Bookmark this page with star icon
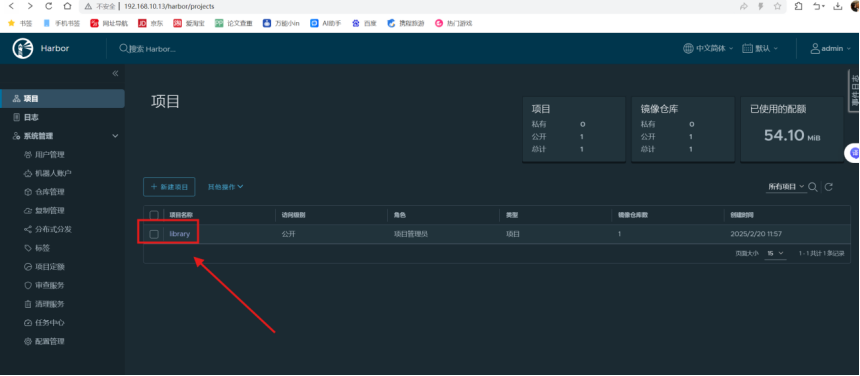 click(777, 6)
